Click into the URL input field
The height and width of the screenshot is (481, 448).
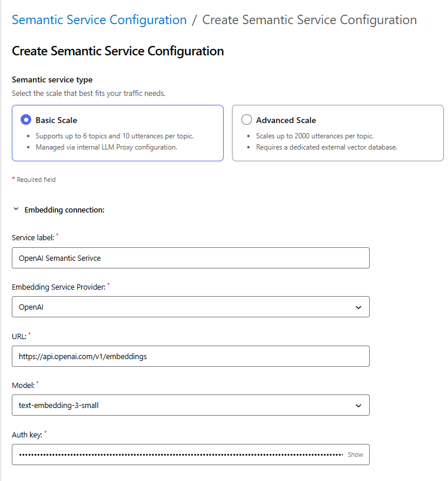pyautogui.click(x=190, y=356)
